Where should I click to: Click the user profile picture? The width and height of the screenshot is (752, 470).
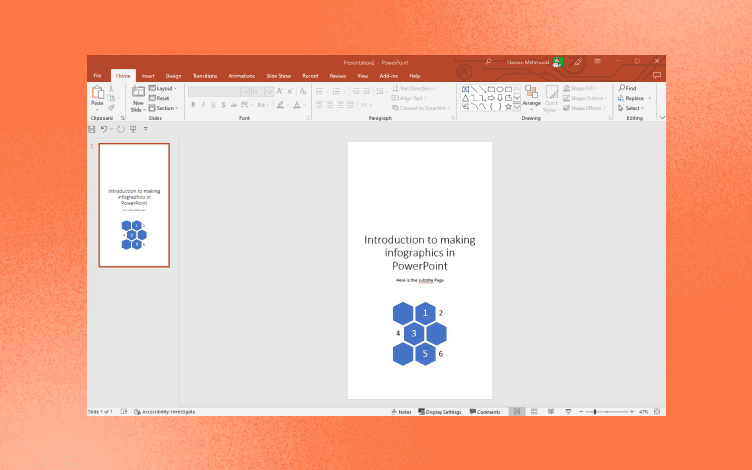coord(557,62)
